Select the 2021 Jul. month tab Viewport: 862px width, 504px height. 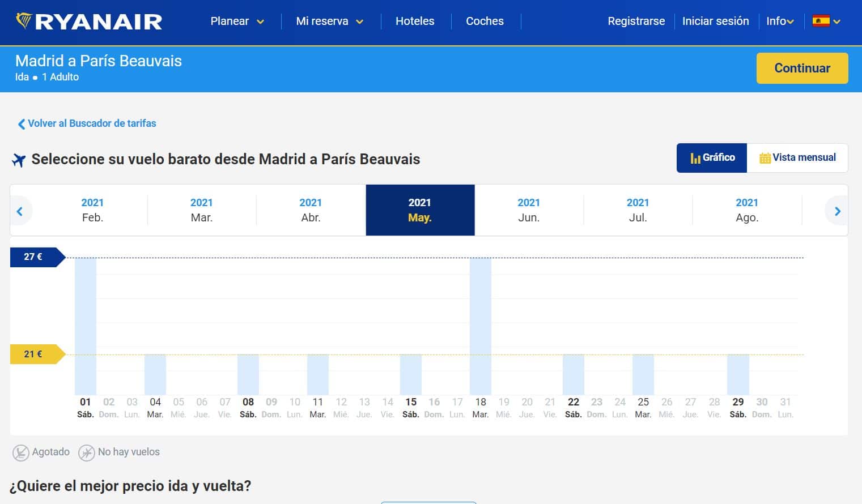coord(638,210)
